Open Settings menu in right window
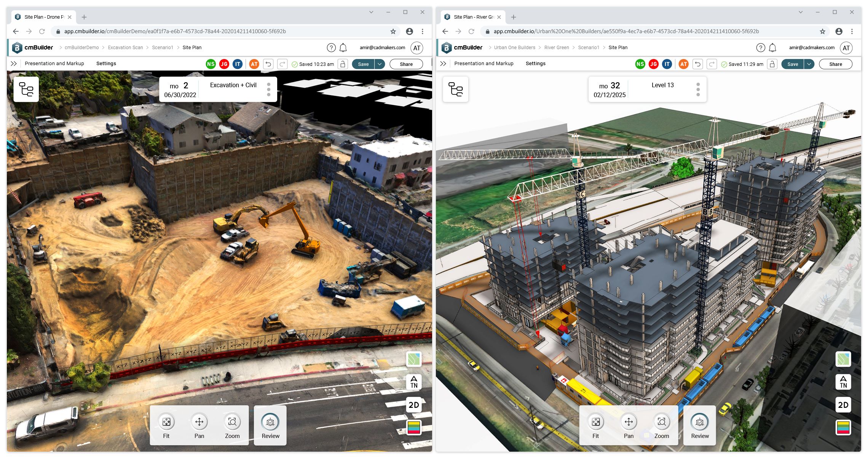 [535, 64]
